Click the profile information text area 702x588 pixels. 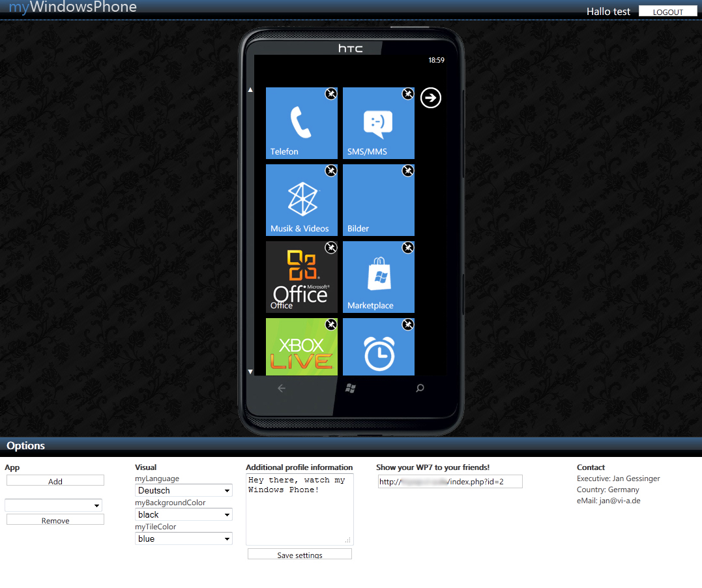click(x=300, y=509)
